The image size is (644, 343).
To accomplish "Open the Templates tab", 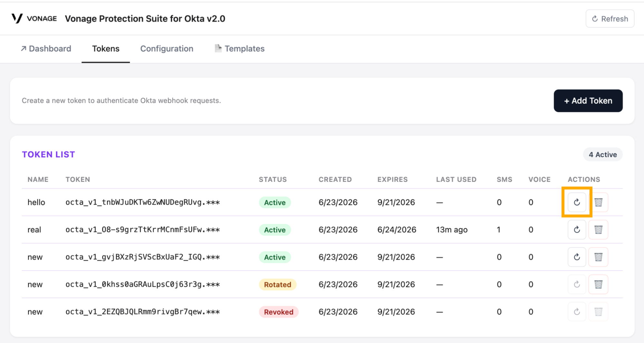I will click(239, 49).
